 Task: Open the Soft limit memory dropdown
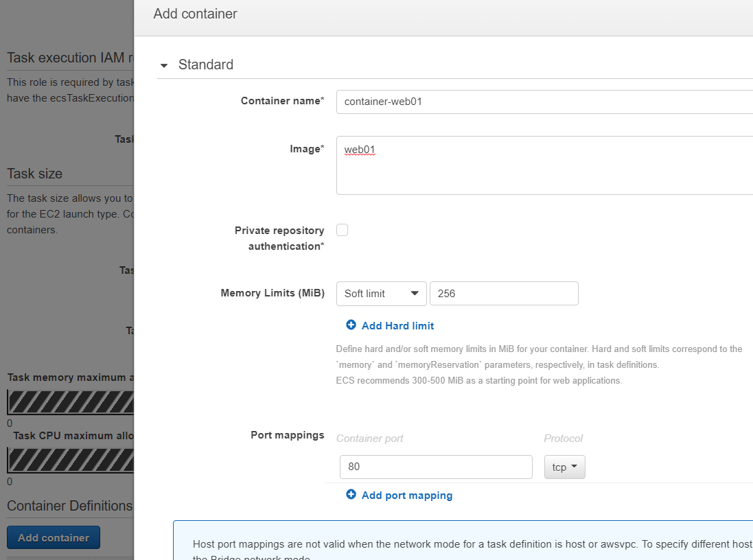pos(381,294)
